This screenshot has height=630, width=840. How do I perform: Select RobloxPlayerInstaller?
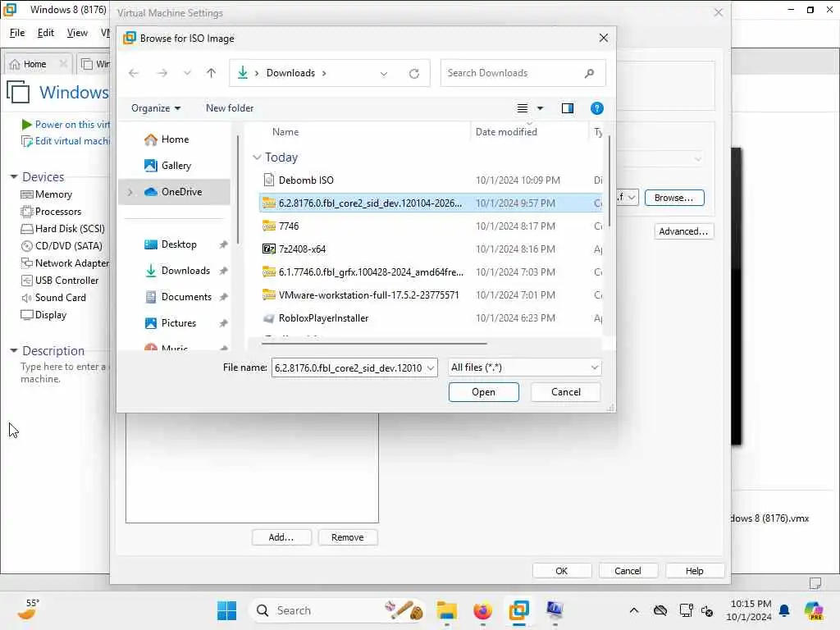[x=430, y=318]
